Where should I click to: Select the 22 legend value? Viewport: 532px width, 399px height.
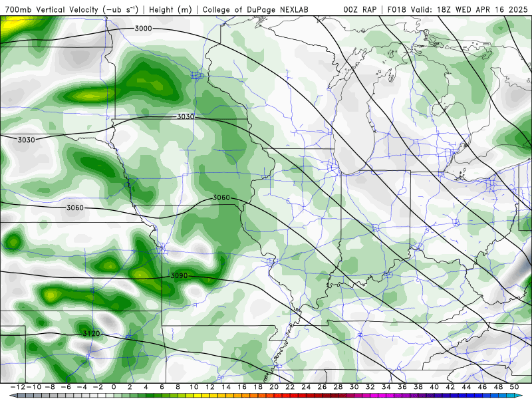[x=290, y=387]
